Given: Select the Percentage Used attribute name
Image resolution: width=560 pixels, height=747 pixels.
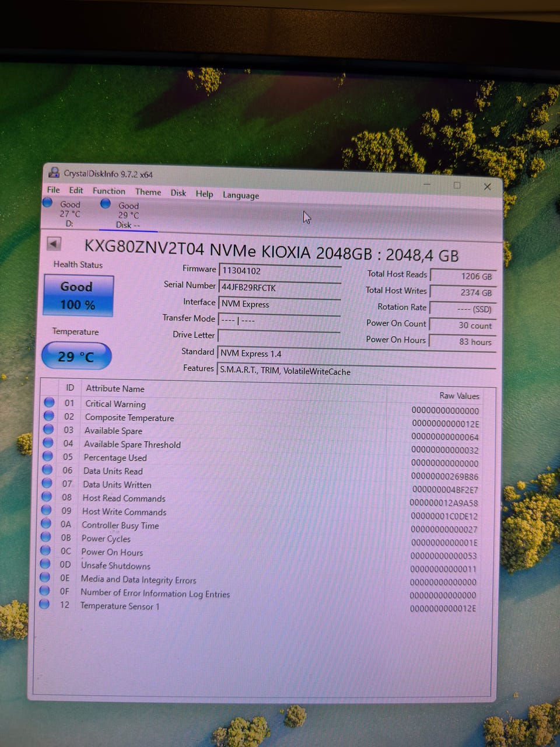Looking at the screenshot, I should click(116, 458).
